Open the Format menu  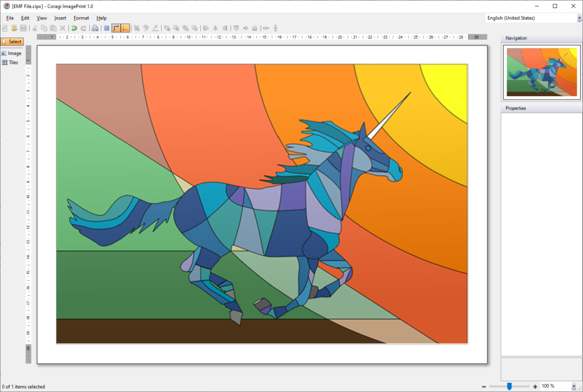pyautogui.click(x=81, y=18)
